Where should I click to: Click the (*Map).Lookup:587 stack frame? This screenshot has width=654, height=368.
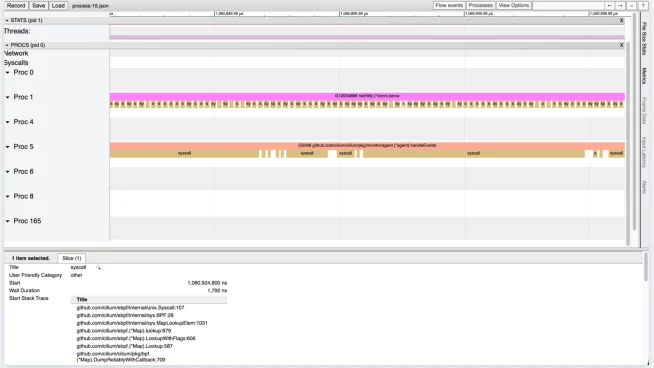point(124,346)
